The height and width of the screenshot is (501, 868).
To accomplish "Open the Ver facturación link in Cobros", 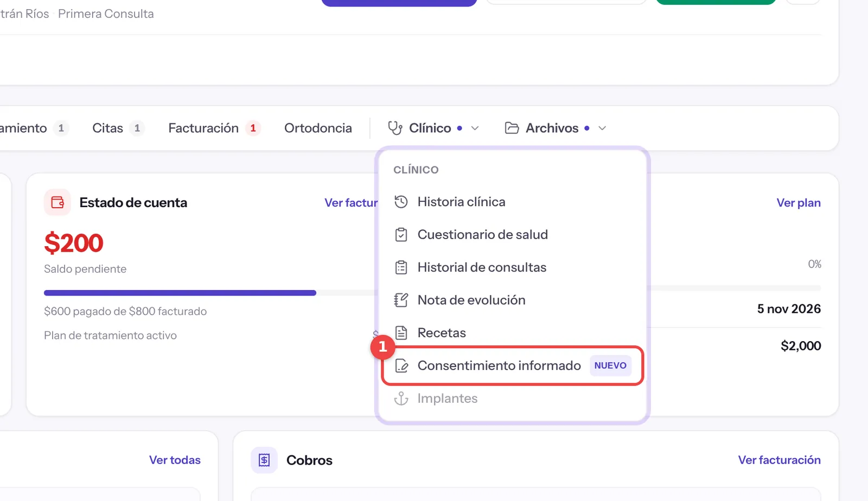I will [779, 460].
